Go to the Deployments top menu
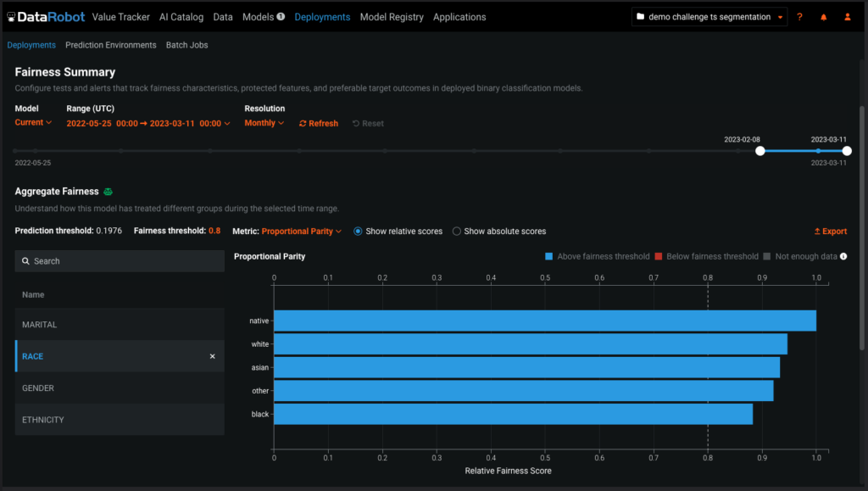The width and height of the screenshot is (868, 491). [322, 17]
